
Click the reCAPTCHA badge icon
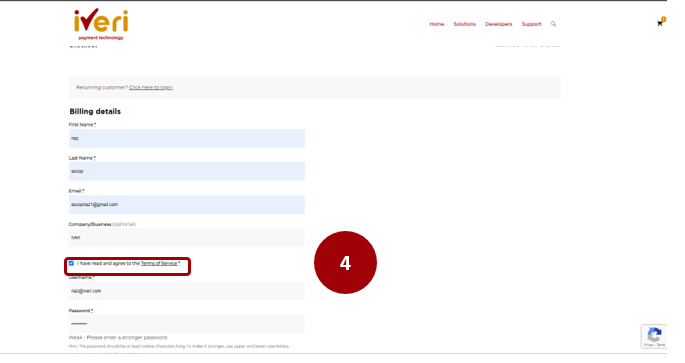point(654,335)
